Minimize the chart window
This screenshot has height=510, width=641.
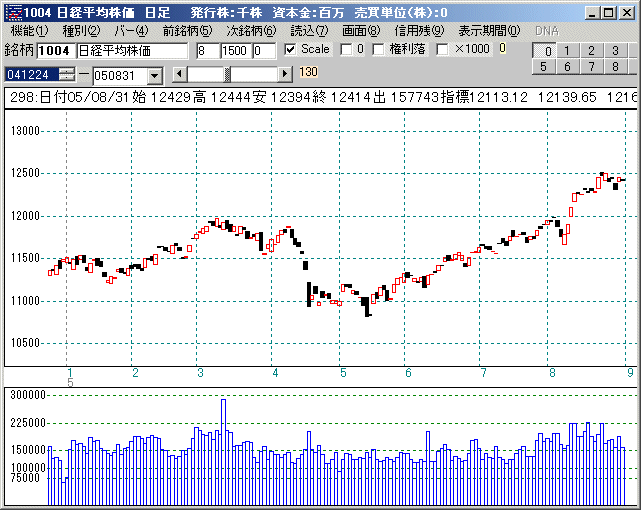click(x=592, y=13)
